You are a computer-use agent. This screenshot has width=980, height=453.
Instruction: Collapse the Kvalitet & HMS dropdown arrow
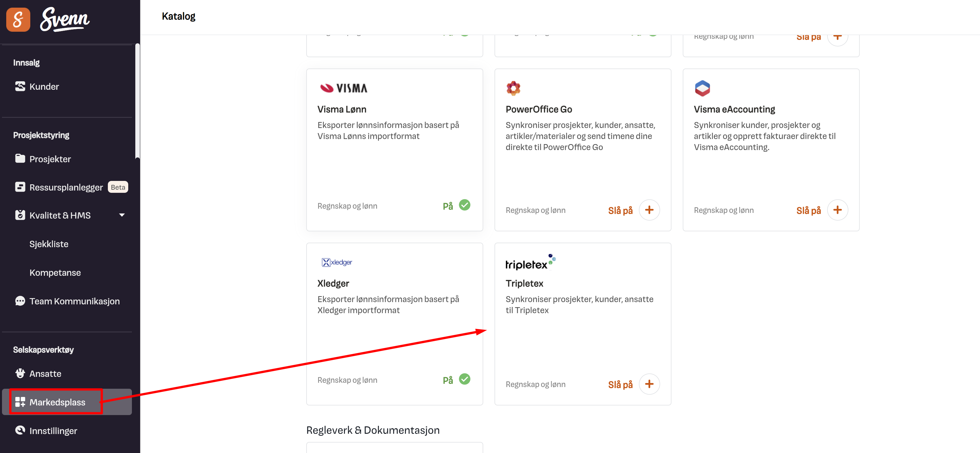122,215
